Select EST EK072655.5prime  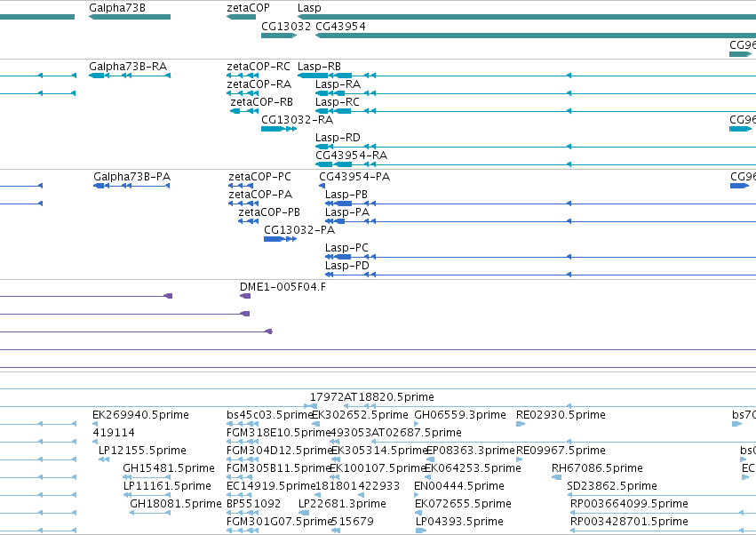click(x=464, y=504)
